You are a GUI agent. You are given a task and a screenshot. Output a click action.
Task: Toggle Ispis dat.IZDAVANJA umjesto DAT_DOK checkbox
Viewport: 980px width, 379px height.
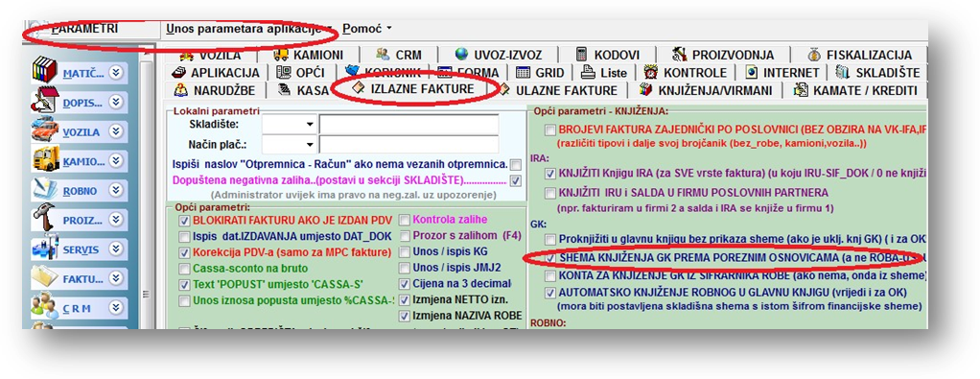point(184,236)
